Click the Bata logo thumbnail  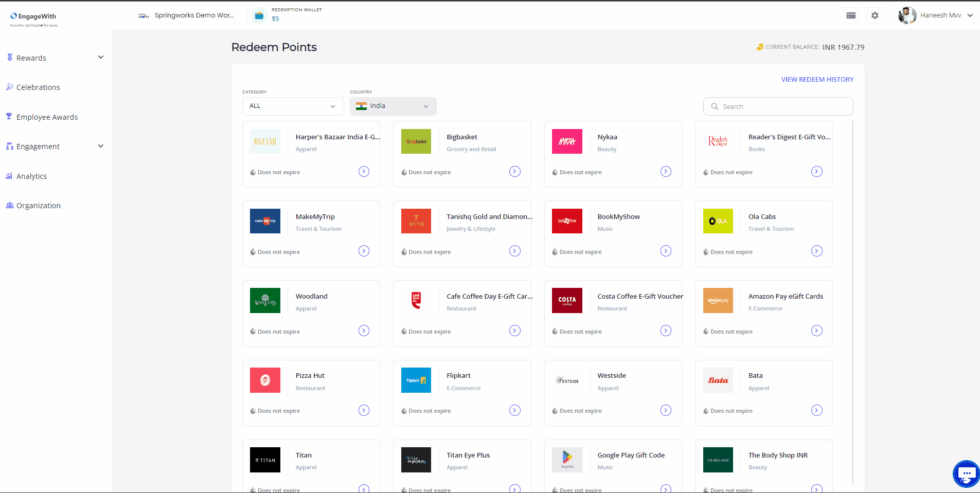(718, 380)
